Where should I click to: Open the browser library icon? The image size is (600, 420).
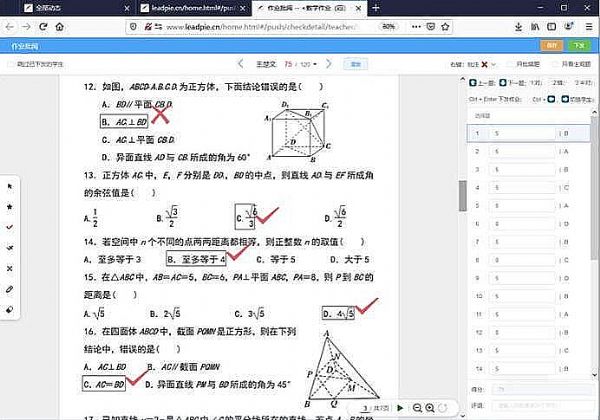click(535, 27)
